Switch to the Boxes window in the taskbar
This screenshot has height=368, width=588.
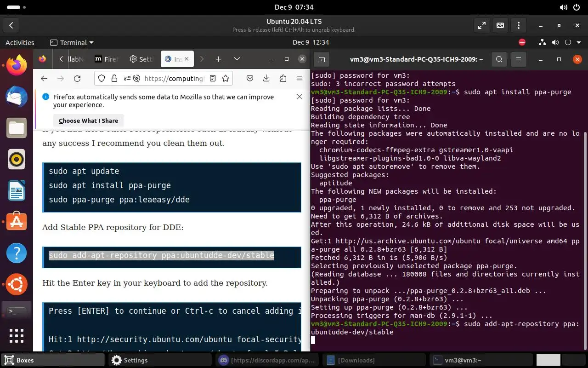click(53, 360)
